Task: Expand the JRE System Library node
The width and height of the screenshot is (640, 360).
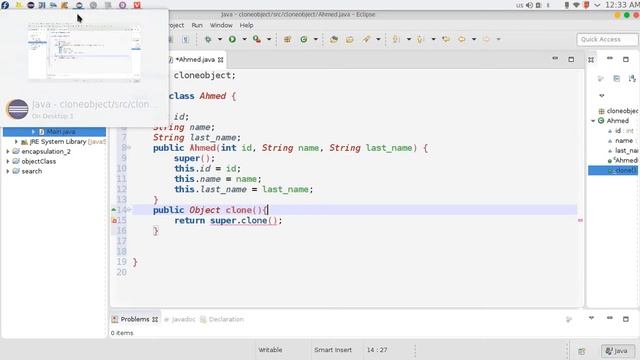Action: 16,142
